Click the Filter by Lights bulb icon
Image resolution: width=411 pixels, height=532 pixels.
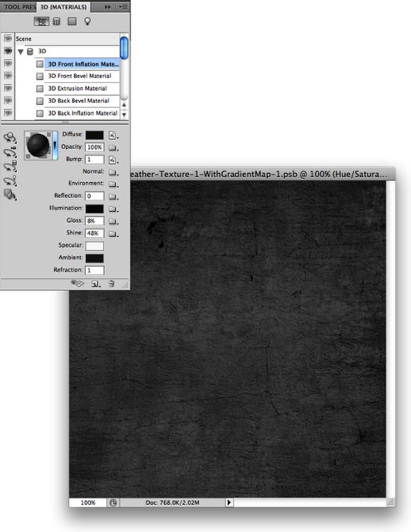pos(87,22)
